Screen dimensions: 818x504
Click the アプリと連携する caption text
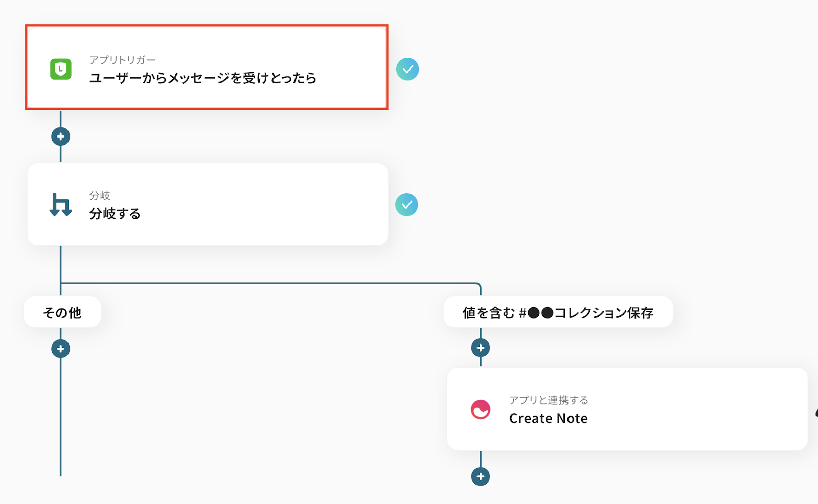tap(549, 400)
